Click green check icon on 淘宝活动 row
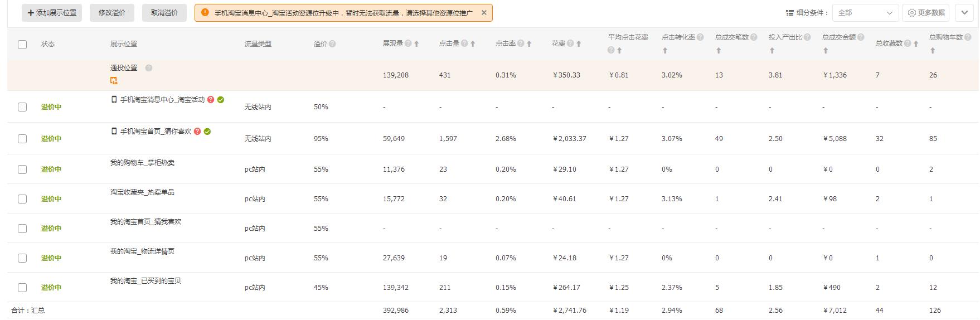 221,100
